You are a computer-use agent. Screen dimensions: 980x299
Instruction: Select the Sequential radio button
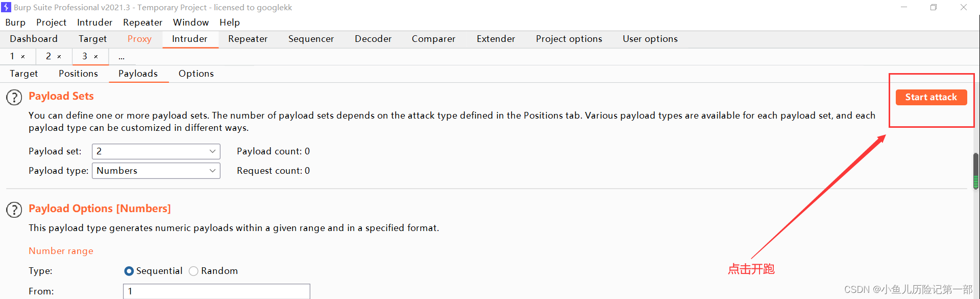[x=129, y=271]
